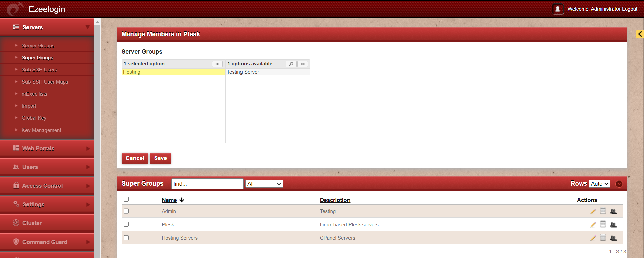Click the yellow collapse arrow at right edge
This screenshot has height=258, width=644.
point(640,34)
